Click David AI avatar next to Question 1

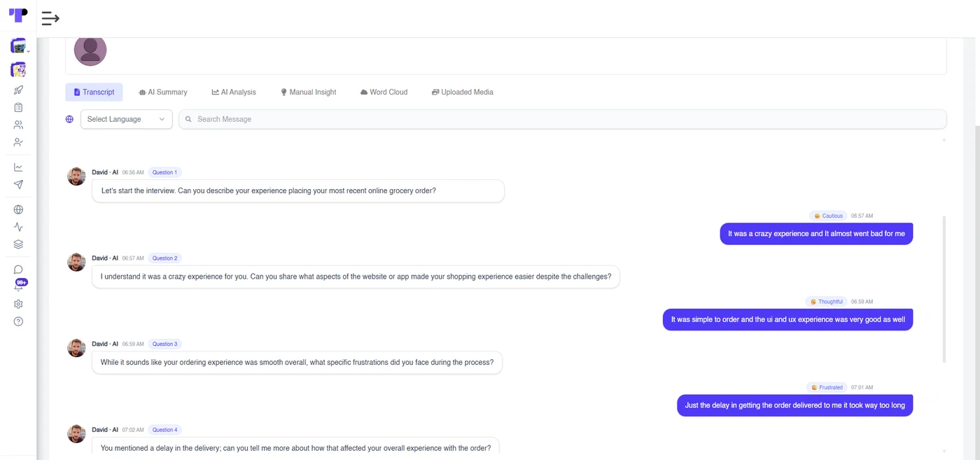click(x=76, y=176)
